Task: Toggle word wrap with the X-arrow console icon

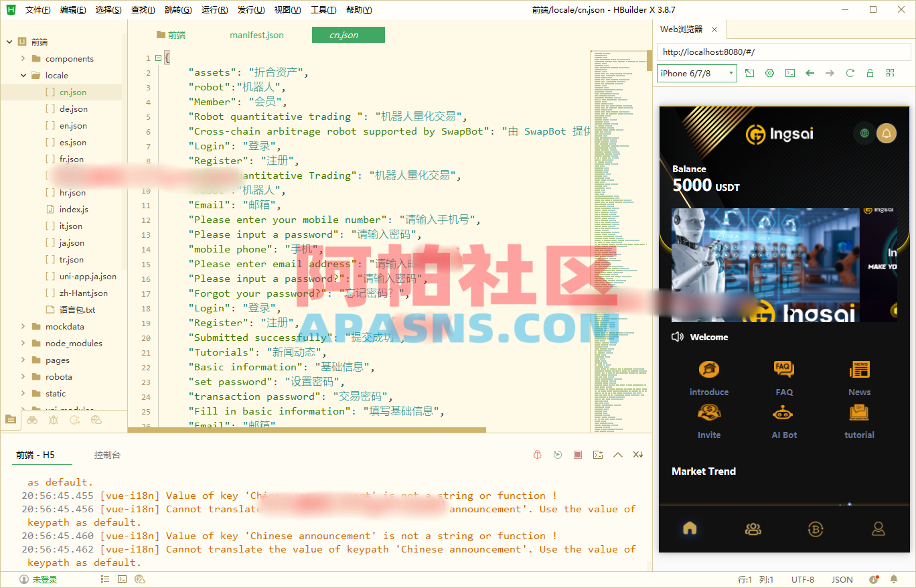Action: [637, 454]
